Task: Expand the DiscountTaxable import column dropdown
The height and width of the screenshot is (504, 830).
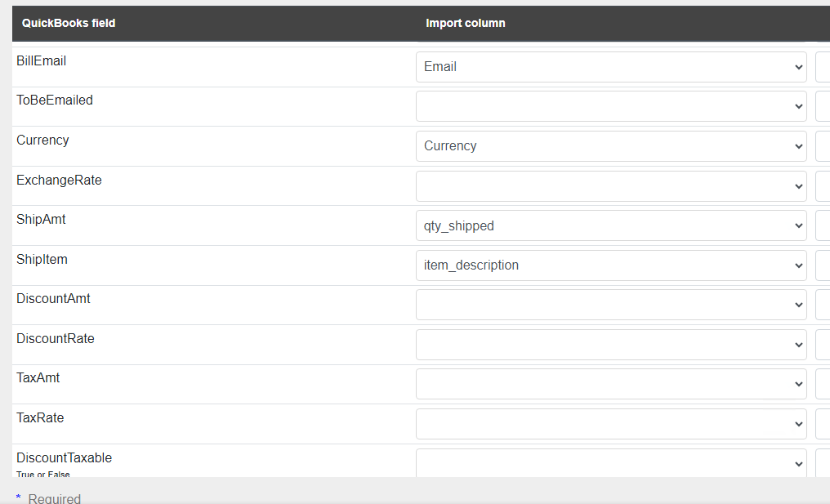Action: 611,463
